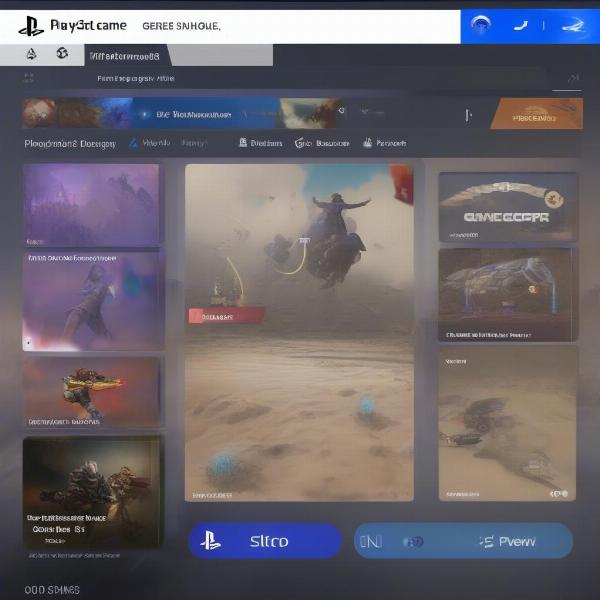
Task: Click the gold badge on GAMECCEPR card
Action: point(554,199)
